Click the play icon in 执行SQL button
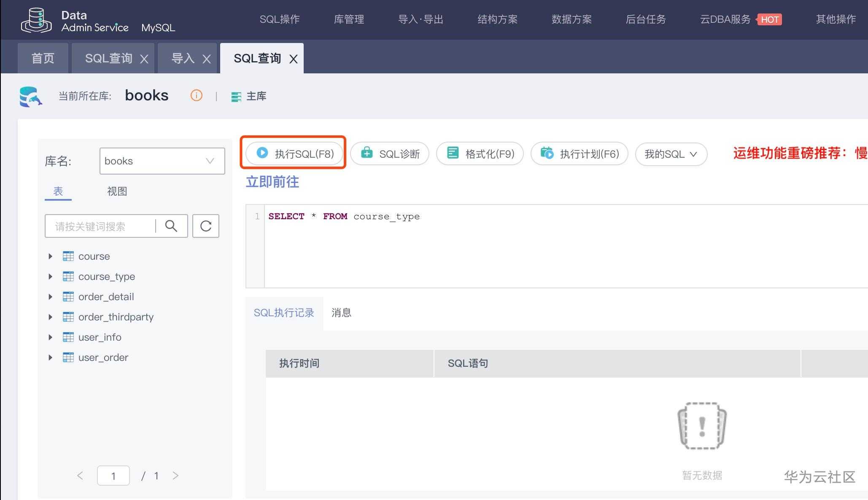The image size is (868, 500). (262, 153)
